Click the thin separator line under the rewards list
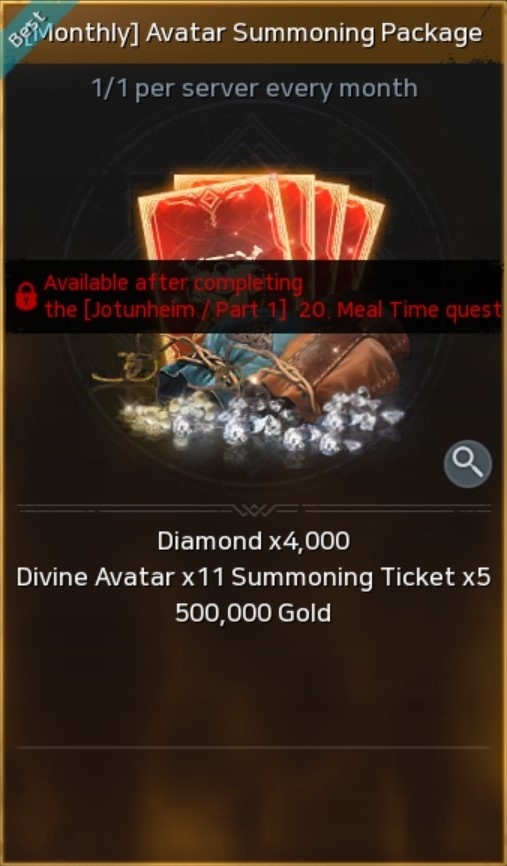This screenshot has height=866, width=507. [x=254, y=748]
